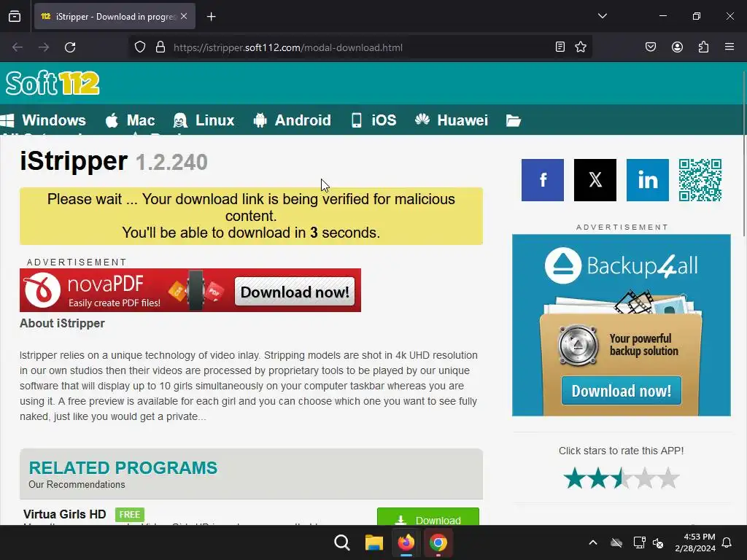Share on X (Twitter)
Screen dimensions: 747x560
[x=595, y=180]
